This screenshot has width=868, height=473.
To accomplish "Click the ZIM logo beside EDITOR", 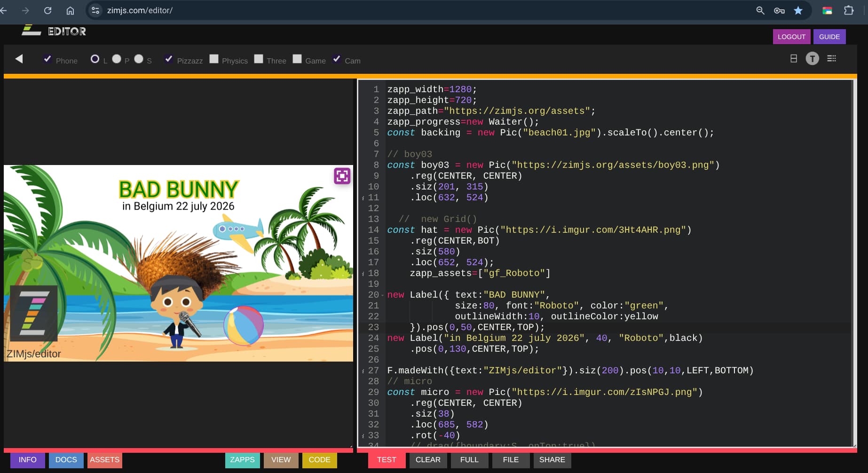I will pos(31,30).
